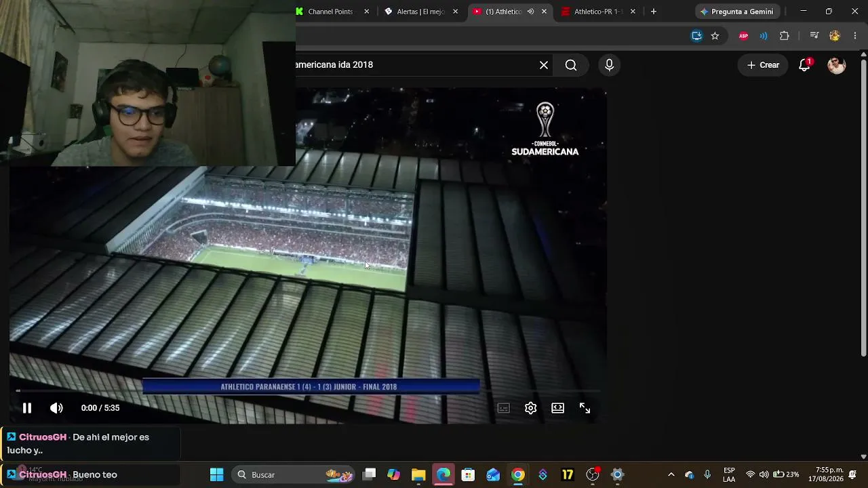Change the ESP LAA input language
The image size is (868, 488).
tap(729, 474)
